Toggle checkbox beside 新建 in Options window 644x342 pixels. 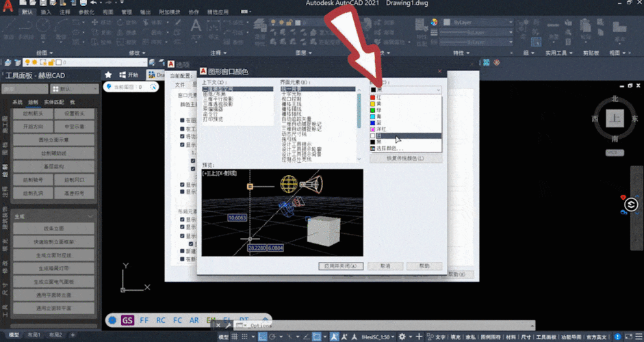(x=182, y=251)
